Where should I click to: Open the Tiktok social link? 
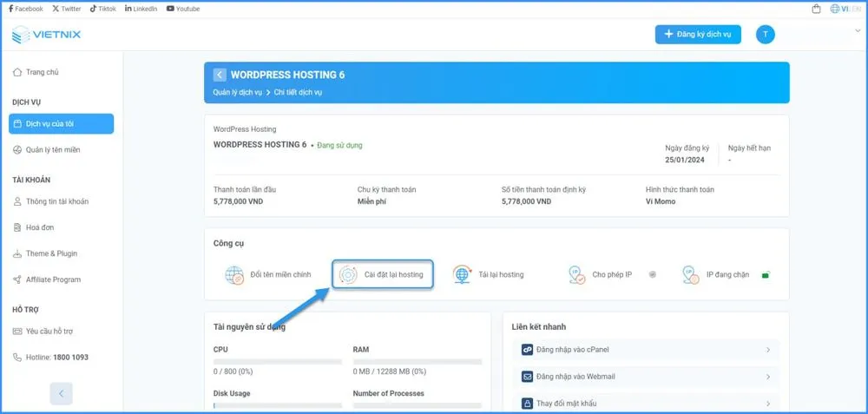pos(103,9)
